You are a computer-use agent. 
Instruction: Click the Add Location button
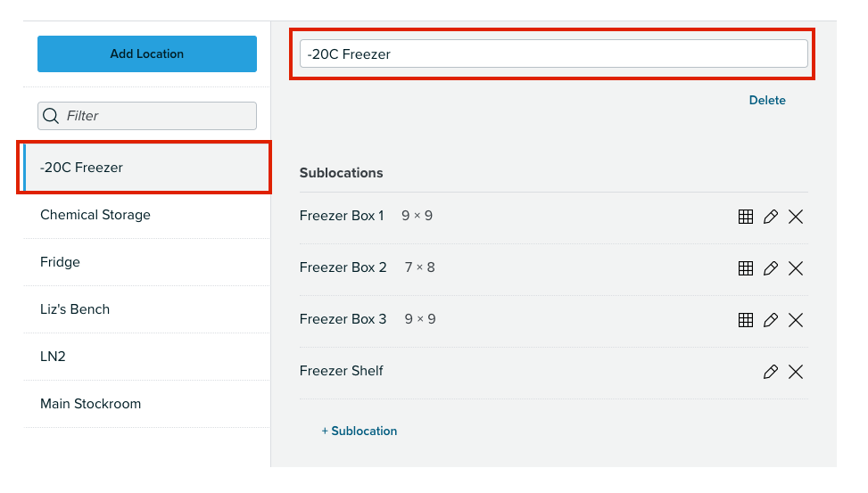pos(146,53)
